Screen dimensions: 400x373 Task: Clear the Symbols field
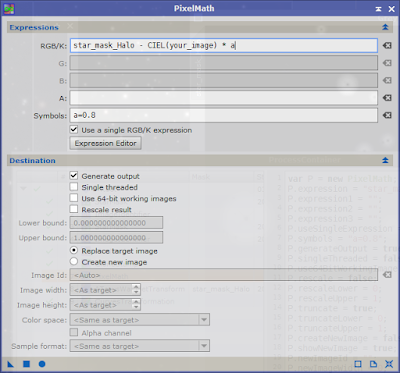click(387, 115)
